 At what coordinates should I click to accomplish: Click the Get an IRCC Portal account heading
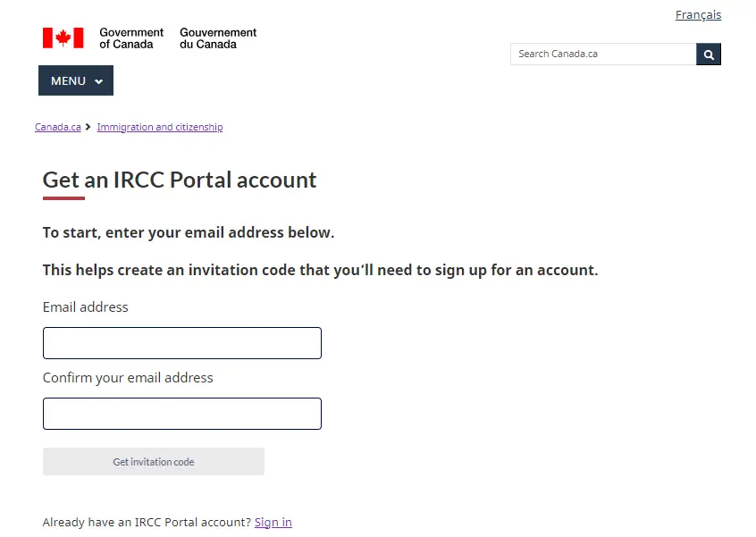[179, 180]
